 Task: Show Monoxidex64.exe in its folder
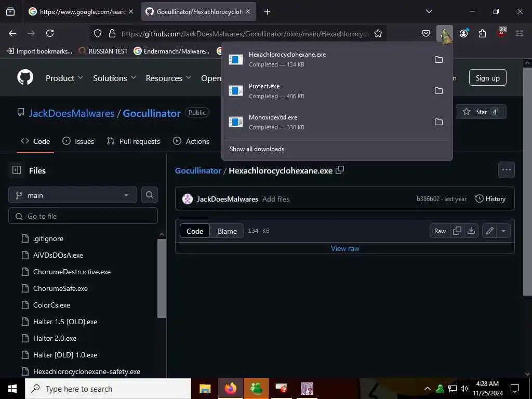(x=438, y=122)
